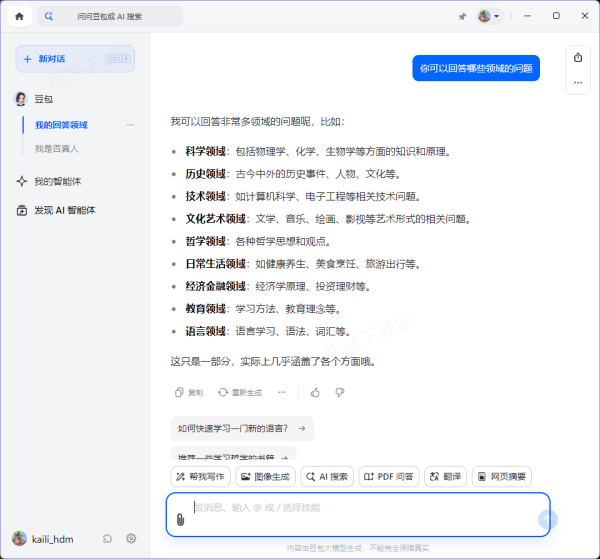
Task: Open settings with the gear icon
Action: coord(131,539)
